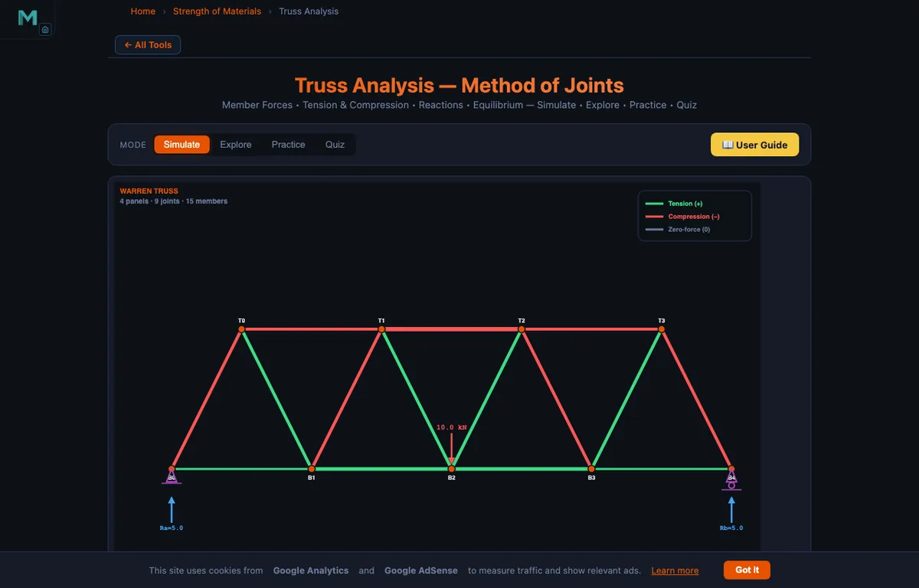Select joint B3 on bottom chord
This screenshot has width=919, height=588.
click(x=591, y=469)
